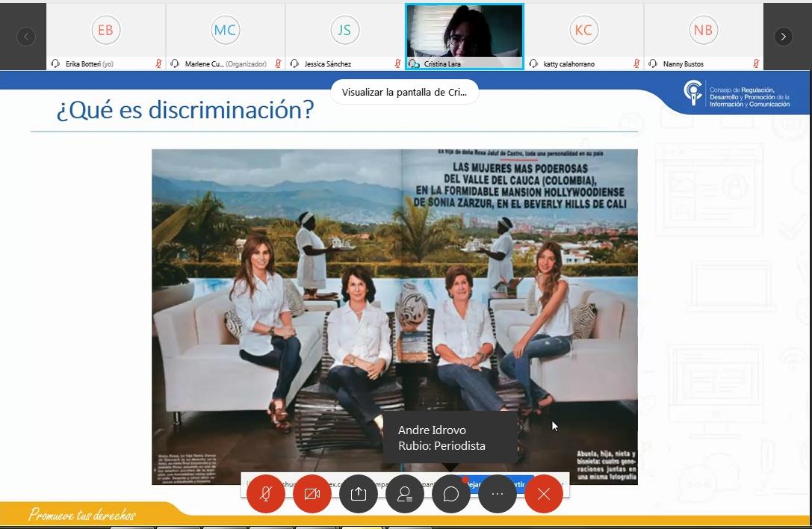Click the slide title '¿Qué es discriminación?'
Image resolution: width=812 pixels, height=529 pixels.
(185, 110)
